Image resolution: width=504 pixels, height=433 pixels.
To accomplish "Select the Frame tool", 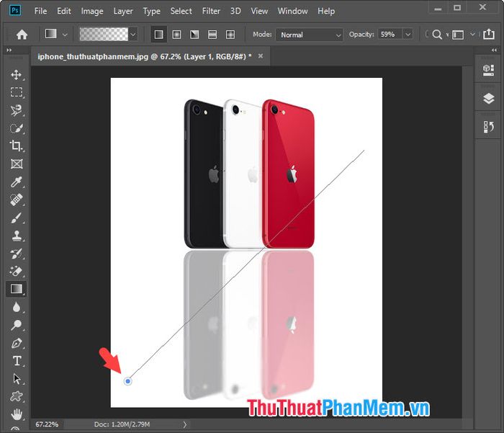I will tap(16, 164).
